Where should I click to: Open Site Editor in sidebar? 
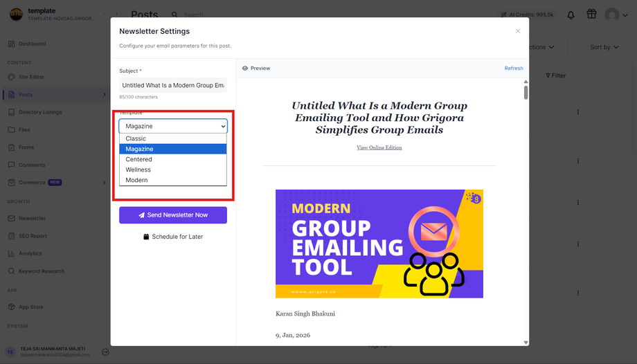(x=31, y=77)
